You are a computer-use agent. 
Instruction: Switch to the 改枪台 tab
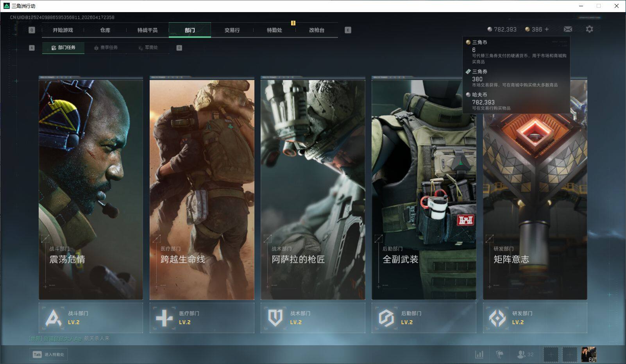tap(317, 30)
